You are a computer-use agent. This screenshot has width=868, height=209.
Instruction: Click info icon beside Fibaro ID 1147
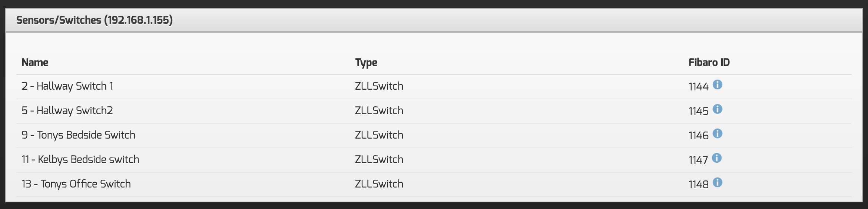click(x=717, y=158)
